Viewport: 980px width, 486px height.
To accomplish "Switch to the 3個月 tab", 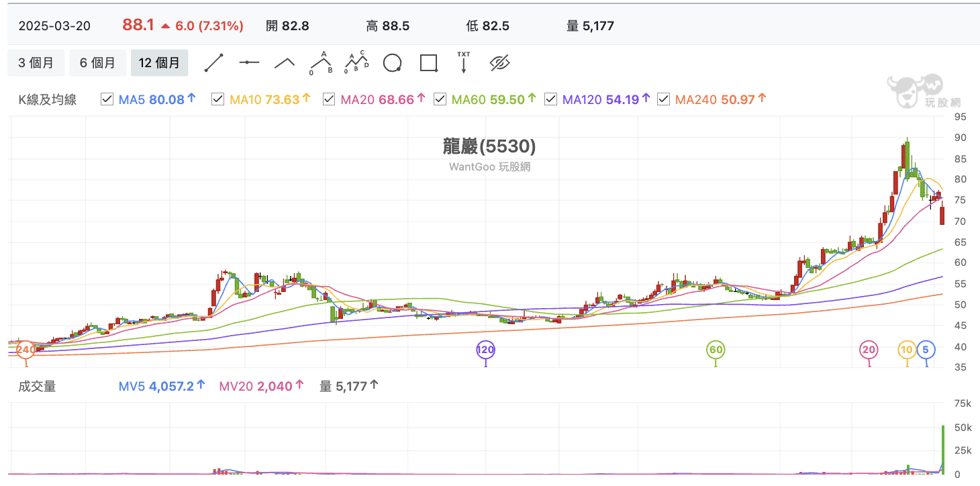I will (x=36, y=62).
